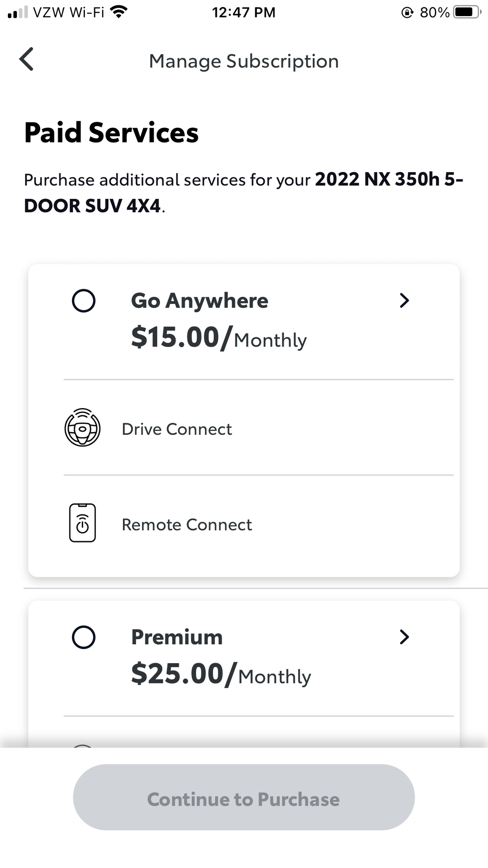
Task: Tap the Go Anywhere plan title
Action: coord(200,301)
